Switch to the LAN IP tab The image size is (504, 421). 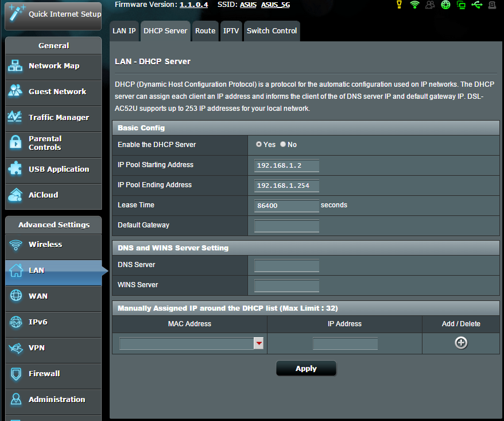tap(124, 31)
